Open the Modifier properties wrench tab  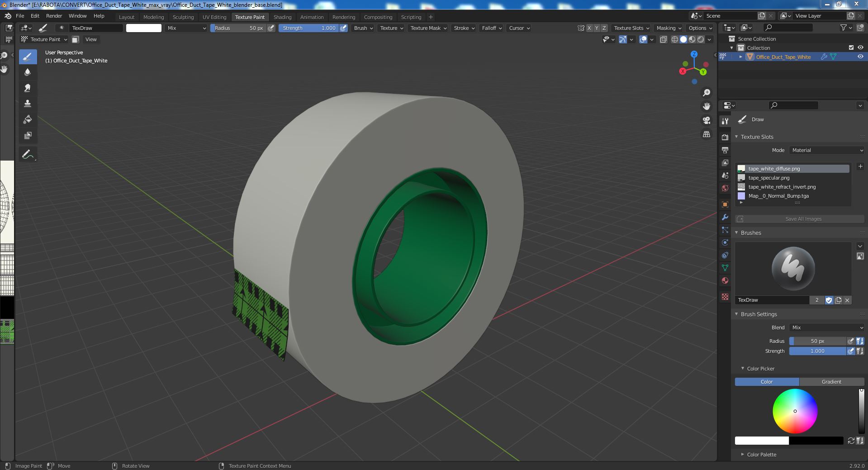coord(725,217)
